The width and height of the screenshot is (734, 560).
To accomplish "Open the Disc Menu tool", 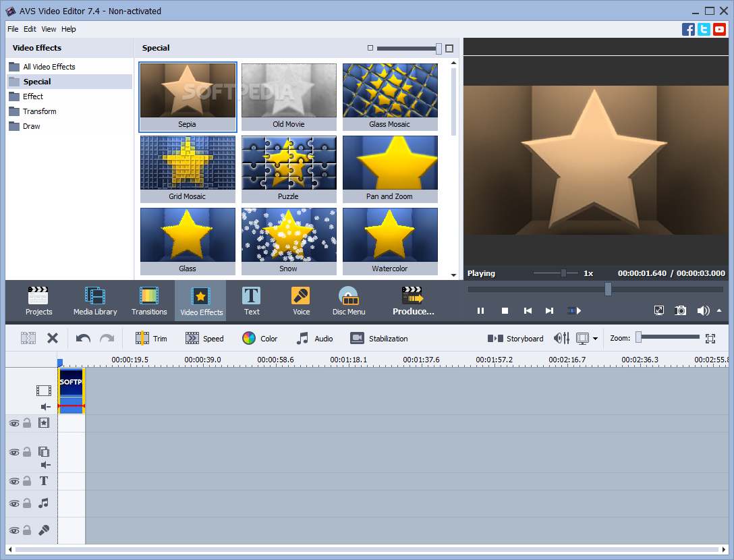I will pyautogui.click(x=349, y=301).
